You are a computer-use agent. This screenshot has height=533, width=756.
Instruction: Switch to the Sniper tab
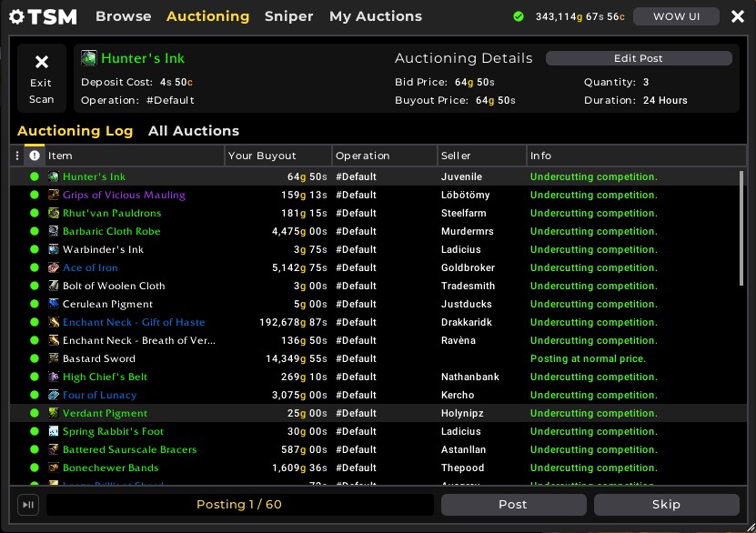[288, 16]
